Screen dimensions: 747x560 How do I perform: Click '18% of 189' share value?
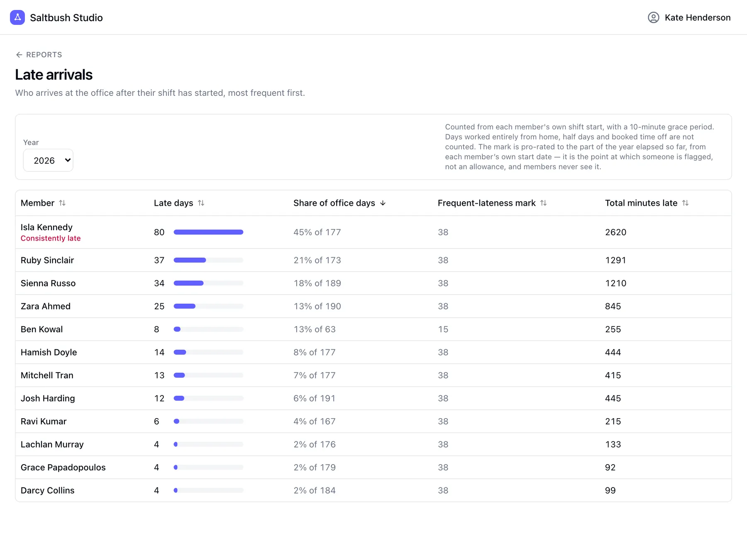[317, 283]
